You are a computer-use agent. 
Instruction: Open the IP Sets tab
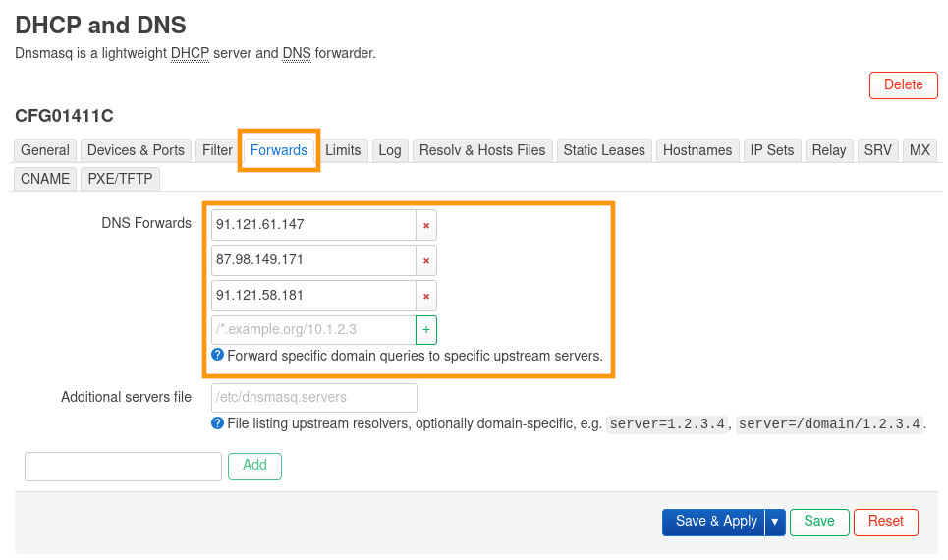pos(772,150)
